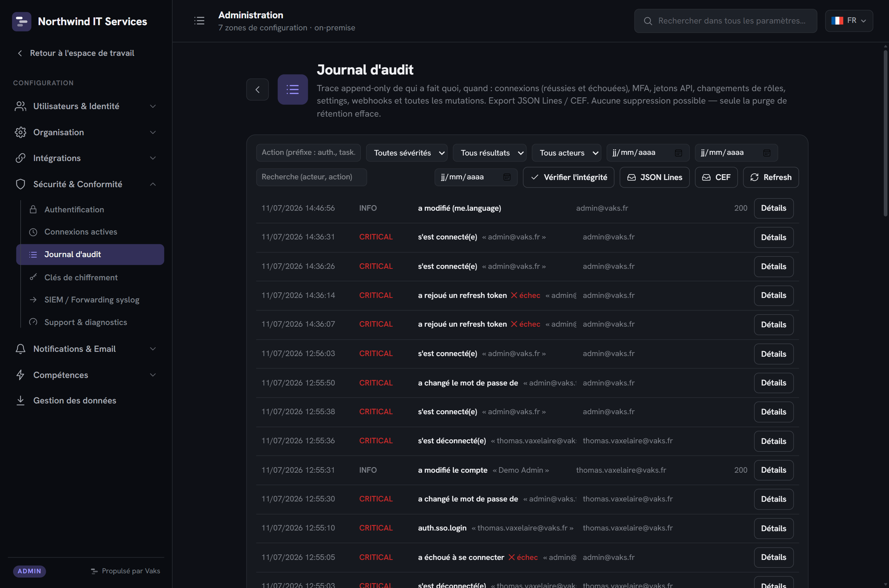Click timestamp 11/07/2026 12:56:03

point(298,353)
